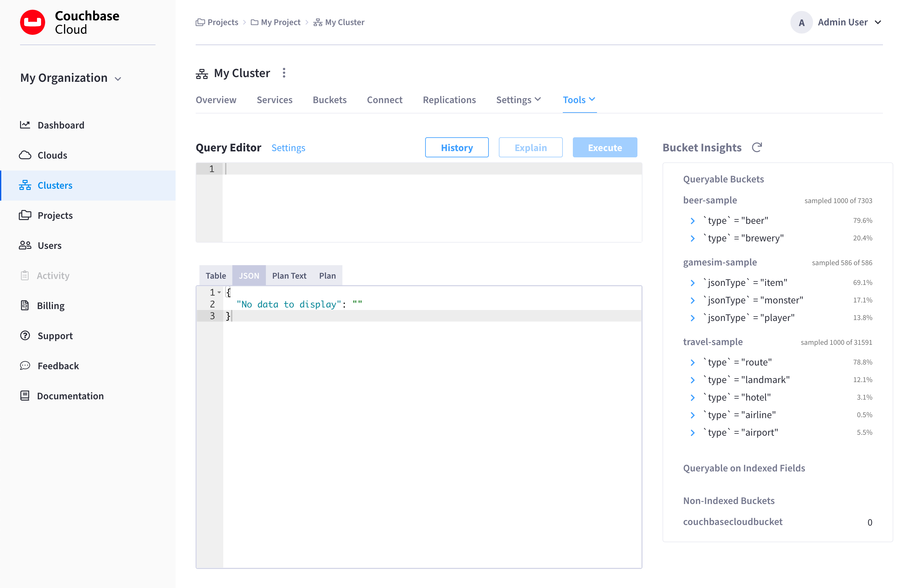Select the Plan results tab
This screenshot has height=588, width=903.
327,276
